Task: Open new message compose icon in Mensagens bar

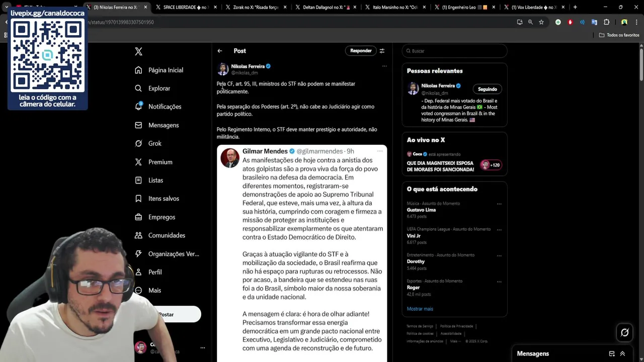Action: pos(612,353)
